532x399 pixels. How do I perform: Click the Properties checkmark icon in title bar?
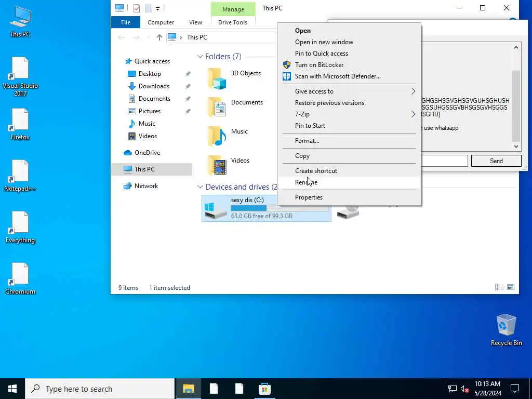[x=137, y=8]
